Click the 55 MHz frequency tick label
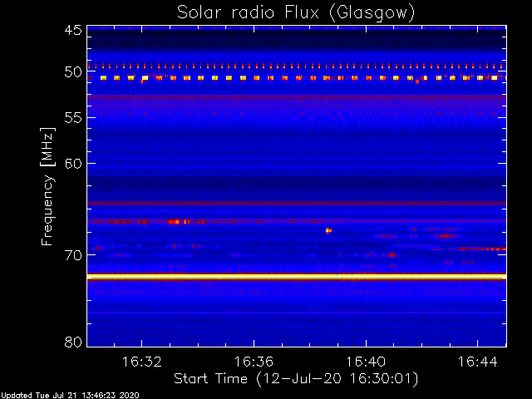 [73, 118]
